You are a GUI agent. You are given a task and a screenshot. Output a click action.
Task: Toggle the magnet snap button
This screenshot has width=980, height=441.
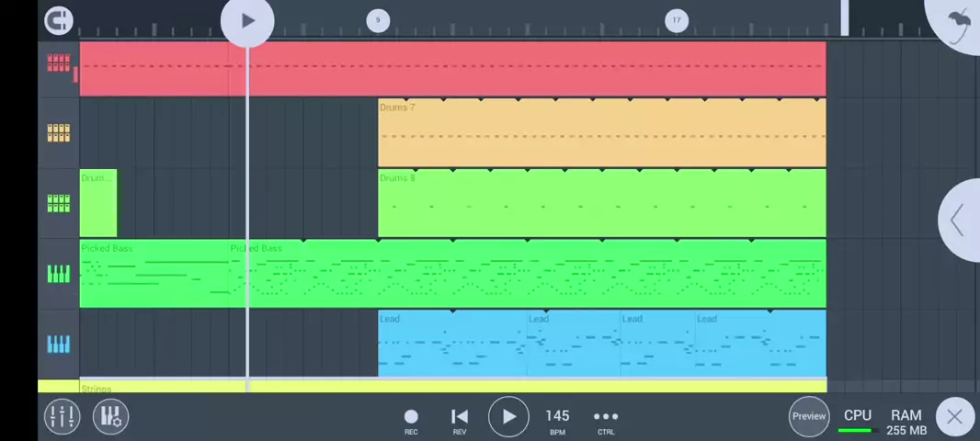[x=58, y=20]
